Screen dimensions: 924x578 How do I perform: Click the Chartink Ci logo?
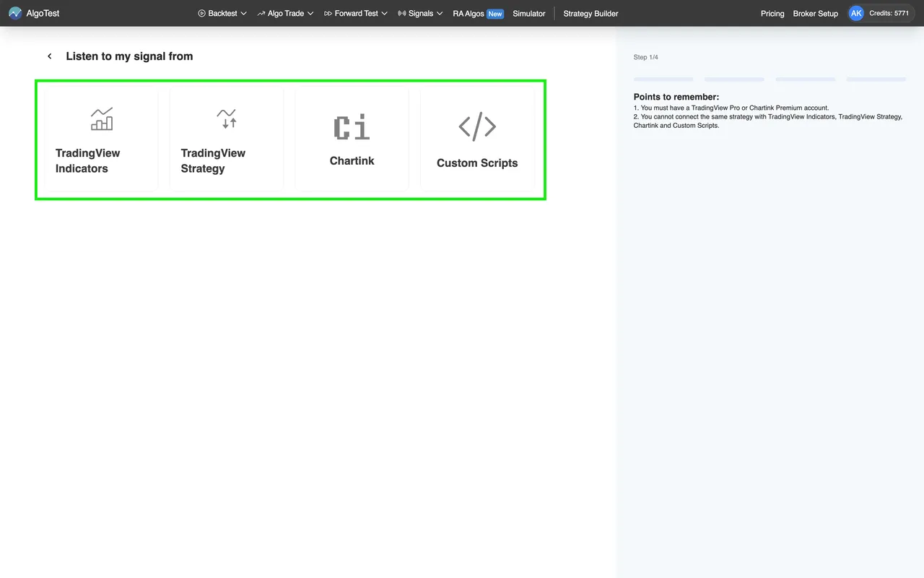click(x=352, y=127)
